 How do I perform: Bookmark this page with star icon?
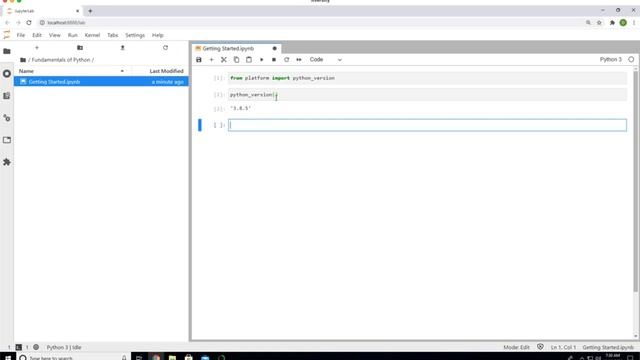[x=599, y=23]
